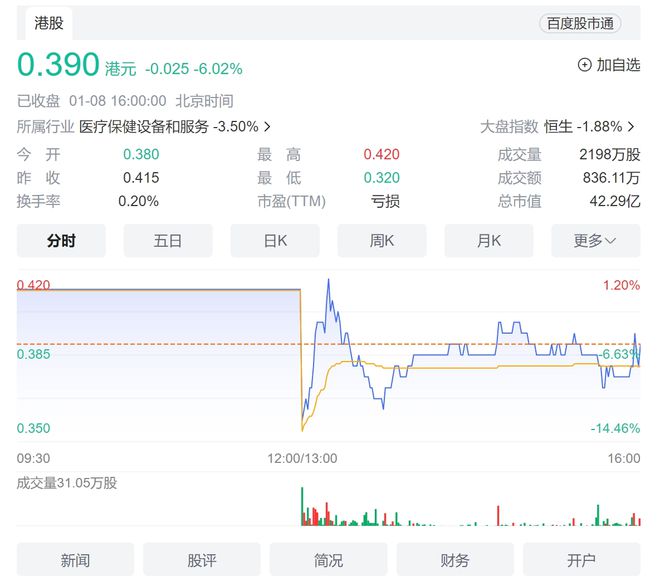Select the 港股 tab

[49, 23]
